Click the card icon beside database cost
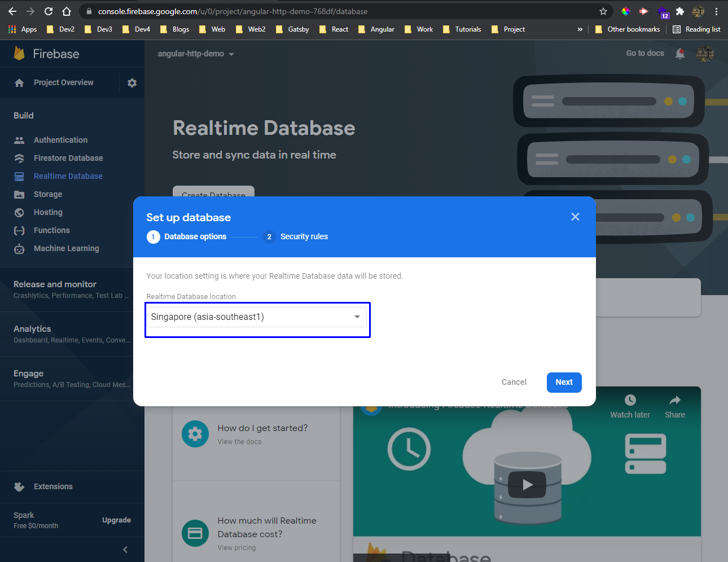The height and width of the screenshot is (562, 728). [195, 533]
